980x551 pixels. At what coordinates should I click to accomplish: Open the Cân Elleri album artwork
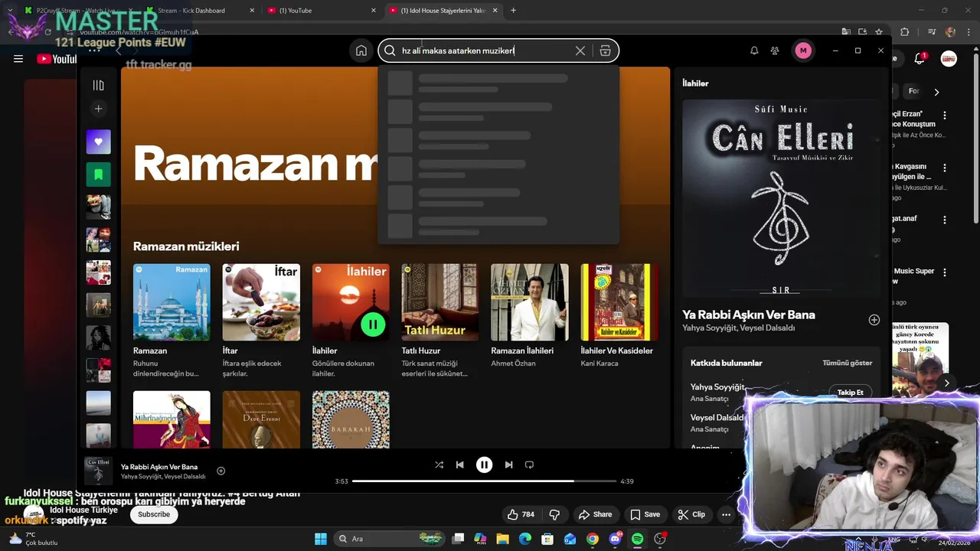(781, 197)
